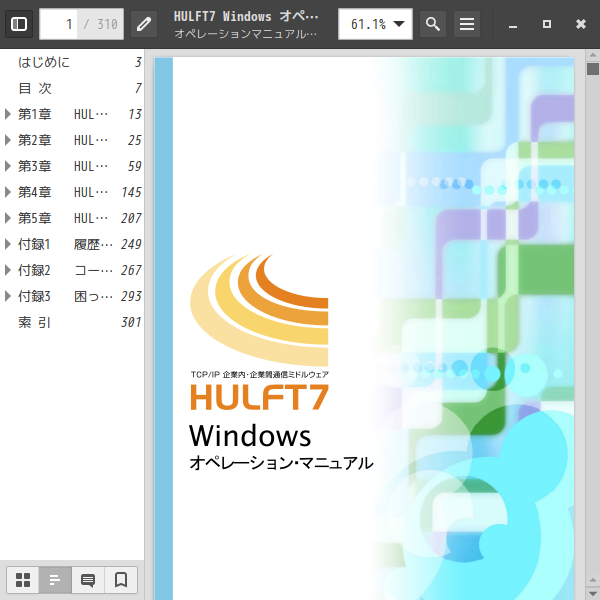The height and width of the screenshot is (600, 600).
Task: Select 第4章 row with page 145
Action: click(x=72, y=192)
